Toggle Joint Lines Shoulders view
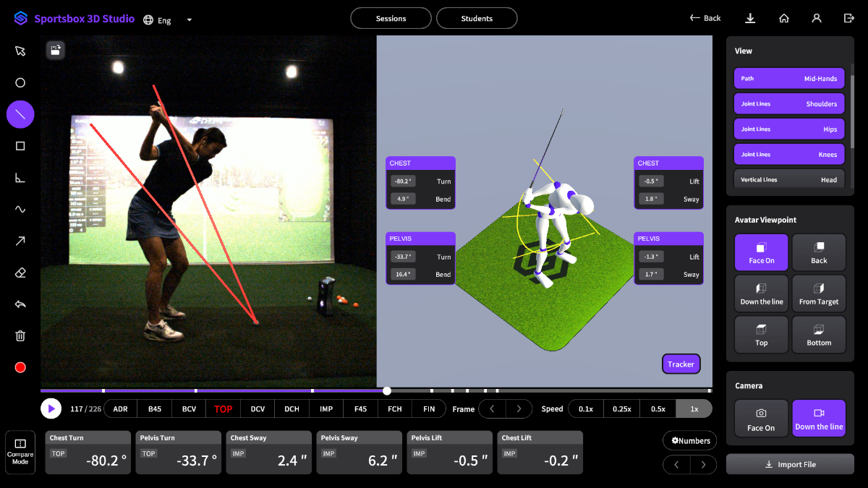868x488 pixels. click(789, 103)
